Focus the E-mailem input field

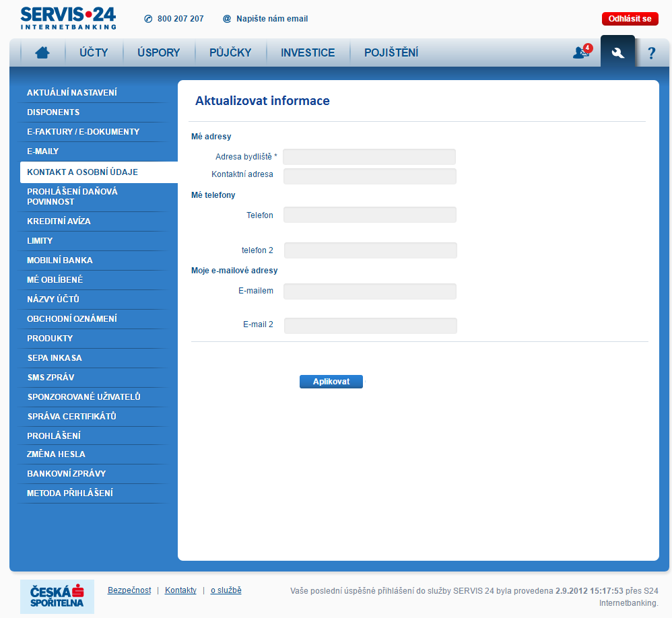[370, 291]
